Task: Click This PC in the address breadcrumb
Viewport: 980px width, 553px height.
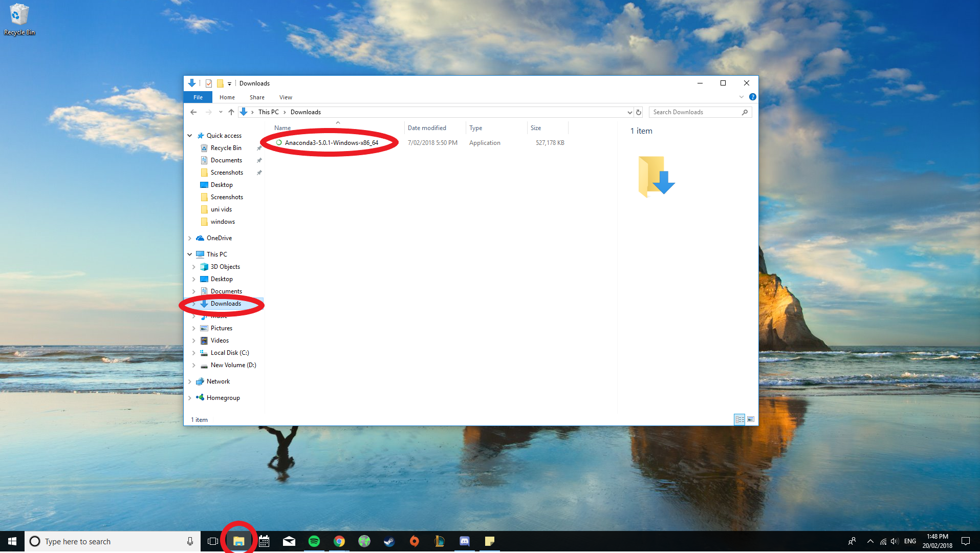Action: point(269,112)
